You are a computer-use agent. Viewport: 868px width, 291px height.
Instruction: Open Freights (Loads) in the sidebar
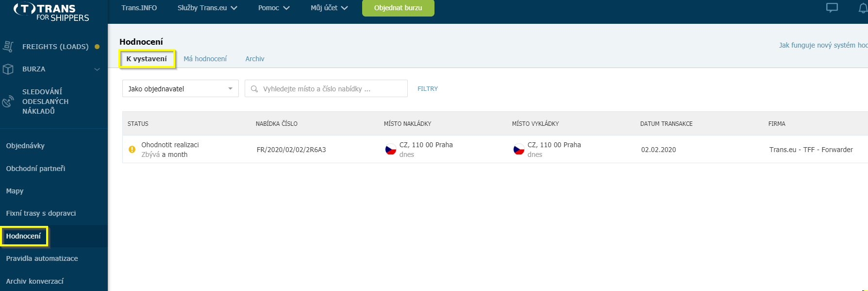point(55,47)
